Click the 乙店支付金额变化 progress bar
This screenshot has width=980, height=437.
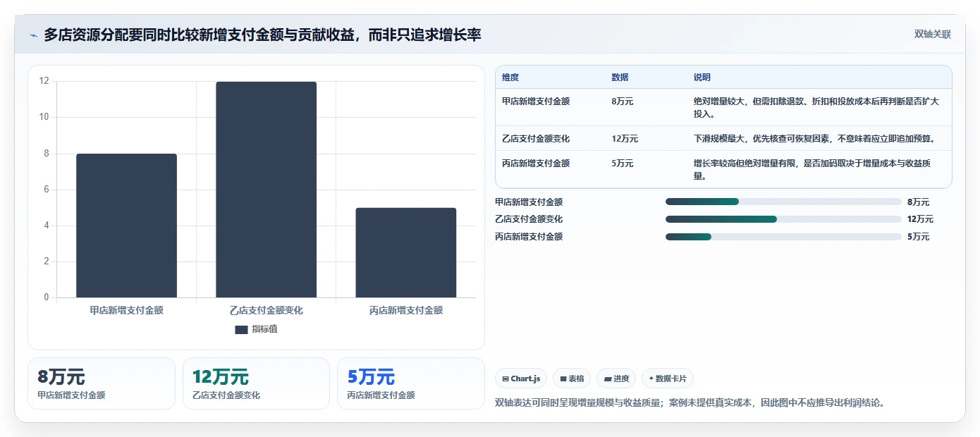point(783,219)
